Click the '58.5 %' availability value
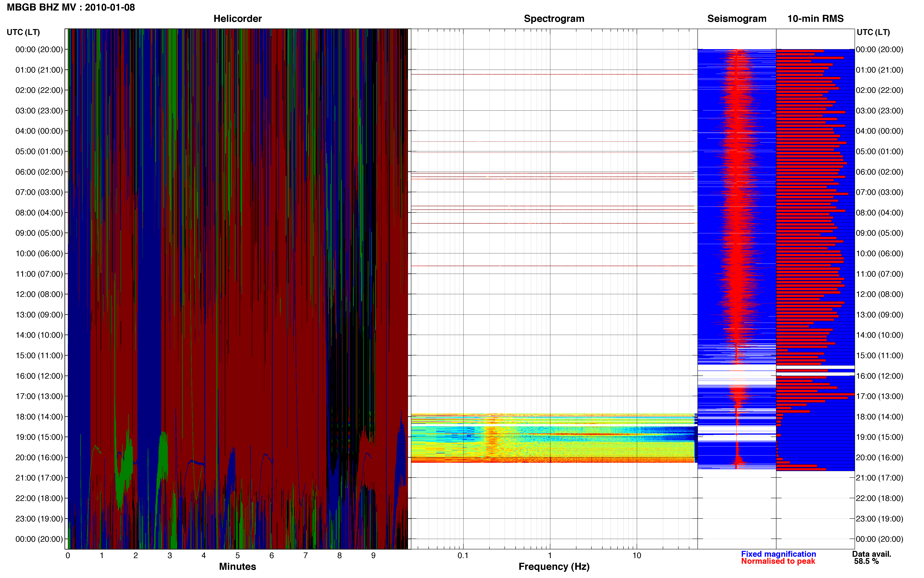 (x=866, y=561)
